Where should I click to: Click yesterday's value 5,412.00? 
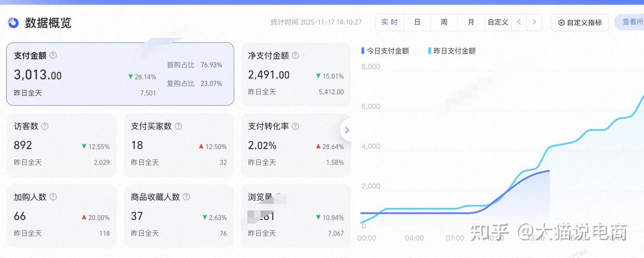pyautogui.click(x=331, y=92)
